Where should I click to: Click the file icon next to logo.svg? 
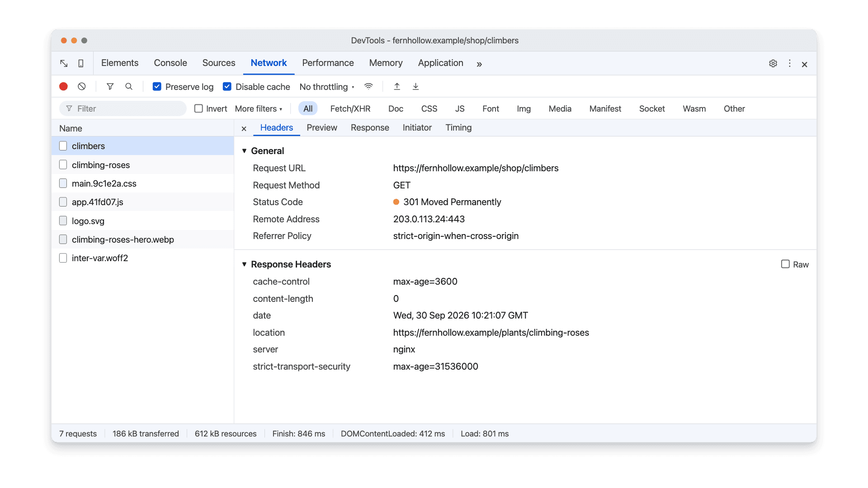point(63,221)
